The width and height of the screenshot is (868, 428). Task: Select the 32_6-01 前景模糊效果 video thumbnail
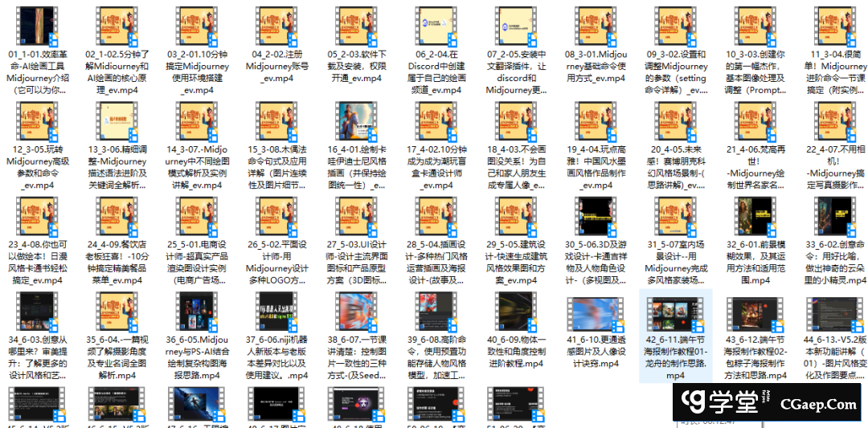pyautogui.click(x=755, y=217)
